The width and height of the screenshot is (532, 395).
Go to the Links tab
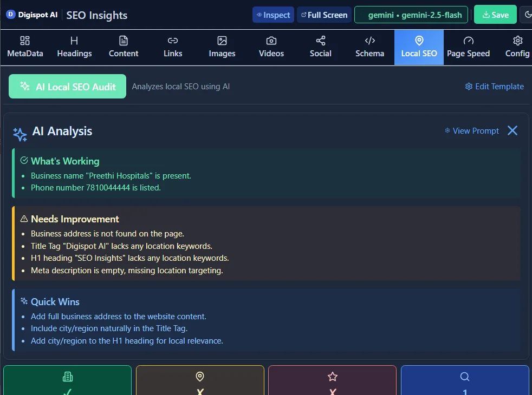point(173,47)
